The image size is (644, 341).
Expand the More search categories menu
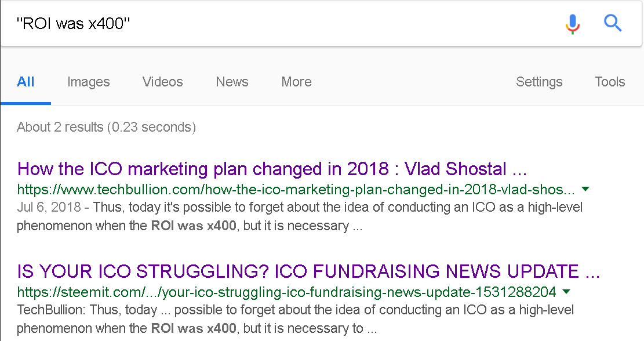pos(296,82)
